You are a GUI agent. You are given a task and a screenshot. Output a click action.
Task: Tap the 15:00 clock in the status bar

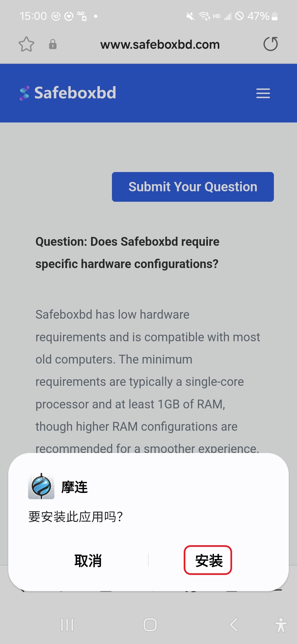(x=33, y=16)
